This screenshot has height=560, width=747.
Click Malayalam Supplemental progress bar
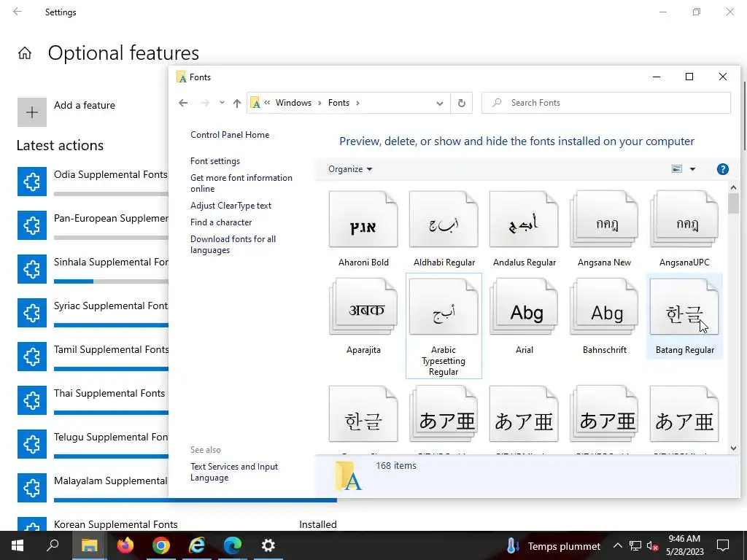pyautogui.click(x=195, y=500)
